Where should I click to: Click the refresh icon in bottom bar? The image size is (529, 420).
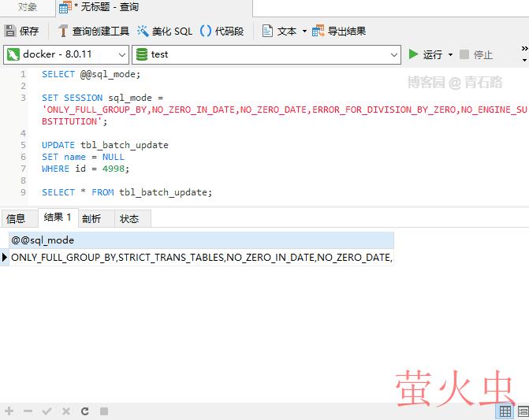point(84,411)
